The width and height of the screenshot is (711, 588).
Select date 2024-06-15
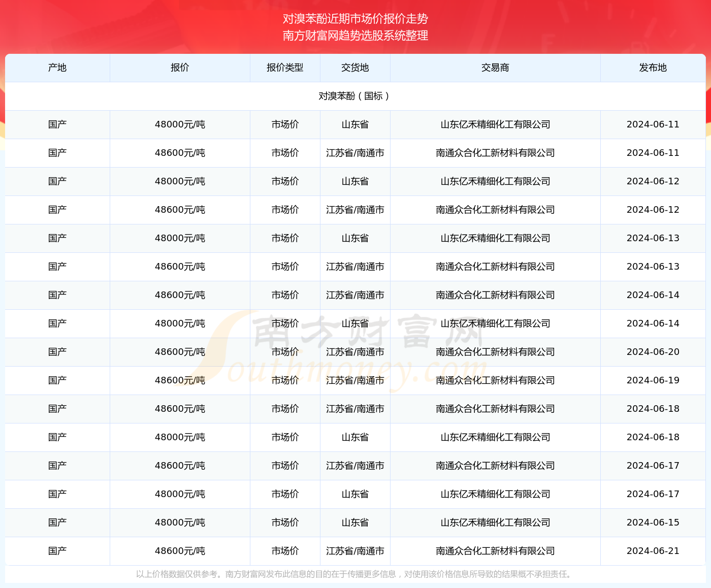[x=653, y=522]
